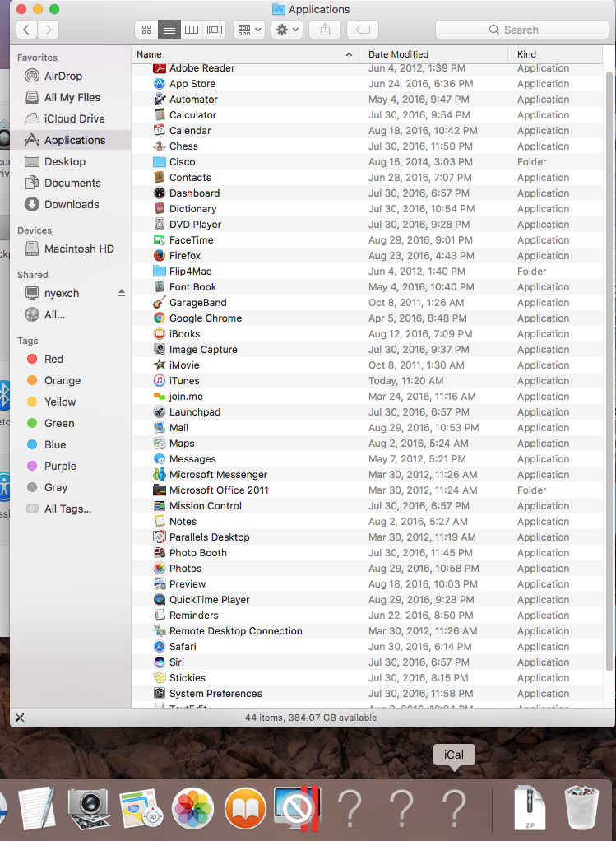Select the Launchpad app icon

[160, 412]
